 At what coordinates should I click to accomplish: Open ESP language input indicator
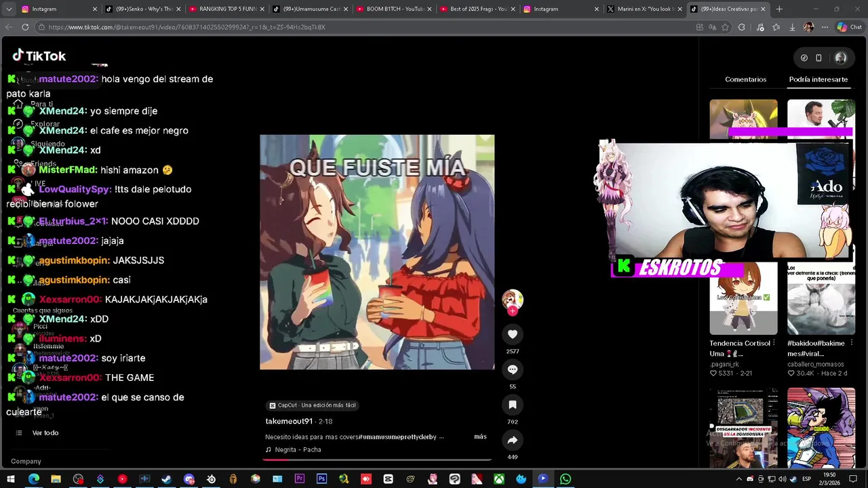[807, 479]
